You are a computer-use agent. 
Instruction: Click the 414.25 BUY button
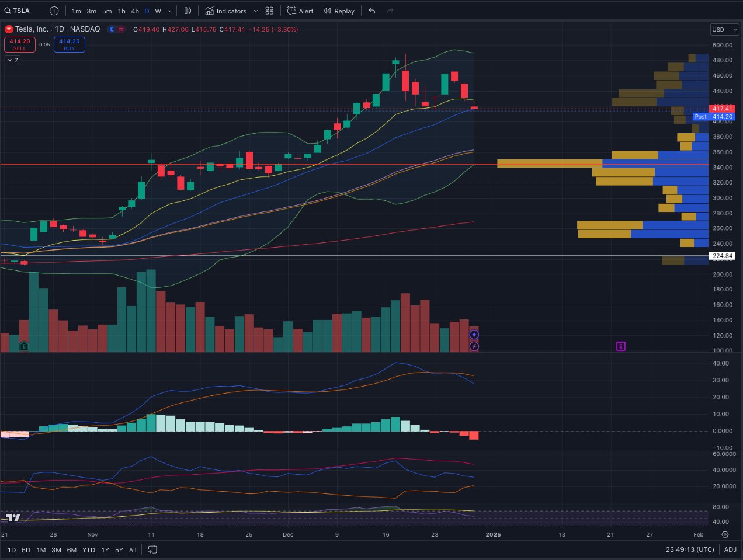click(x=70, y=44)
